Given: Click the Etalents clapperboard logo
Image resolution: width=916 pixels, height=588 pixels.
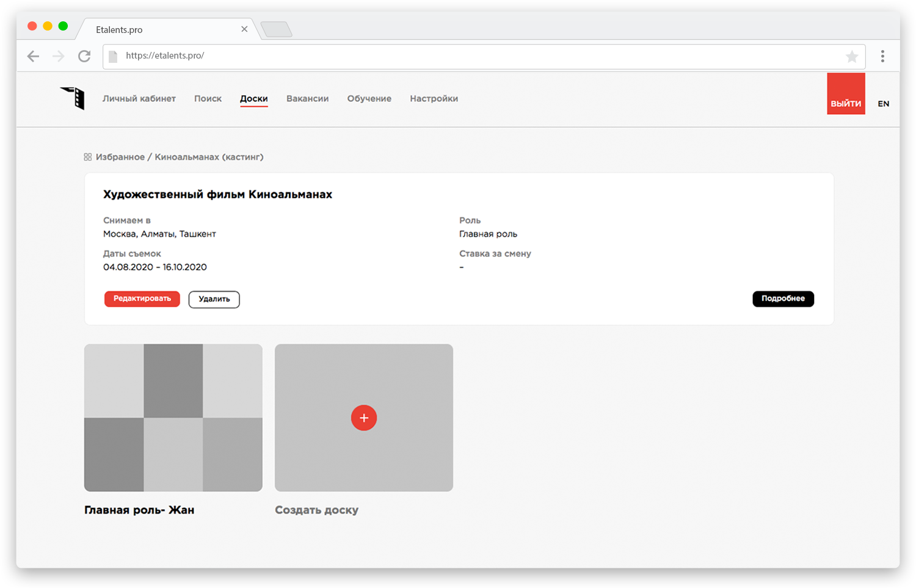Looking at the screenshot, I should (x=73, y=98).
